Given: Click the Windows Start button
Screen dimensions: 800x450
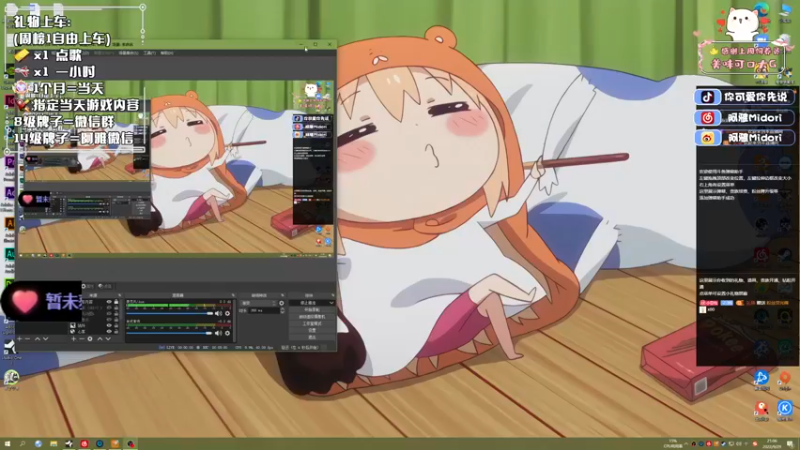Looking at the screenshot, I should click(7, 444).
